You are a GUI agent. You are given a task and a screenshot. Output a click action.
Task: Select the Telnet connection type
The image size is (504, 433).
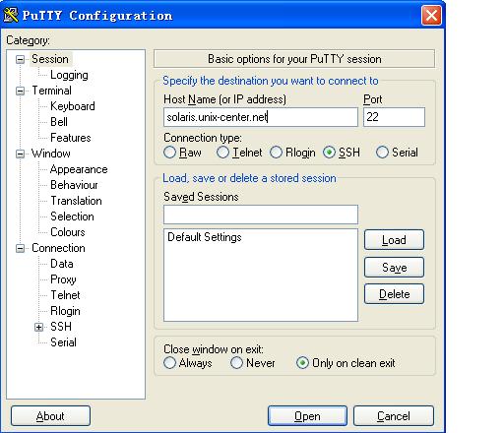(222, 153)
